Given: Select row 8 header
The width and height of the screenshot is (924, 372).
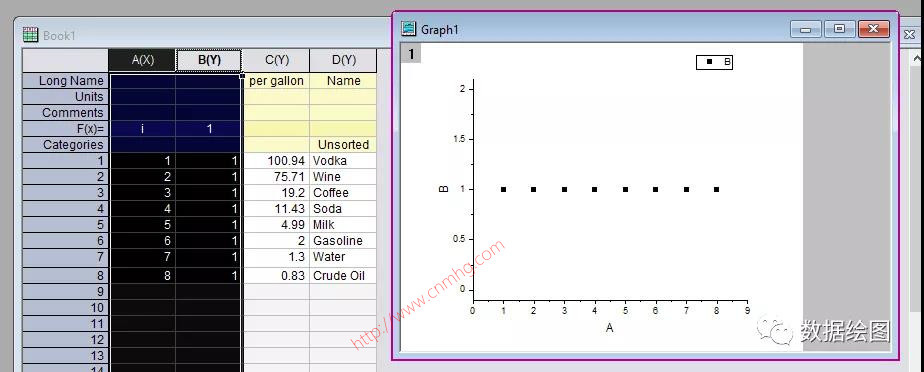Looking at the screenshot, I should (x=65, y=275).
